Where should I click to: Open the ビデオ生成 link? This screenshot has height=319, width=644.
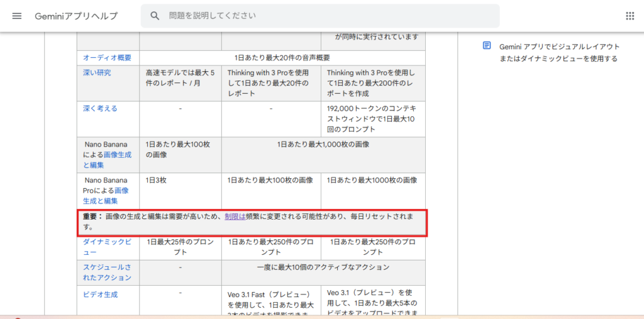click(x=100, y=294)
